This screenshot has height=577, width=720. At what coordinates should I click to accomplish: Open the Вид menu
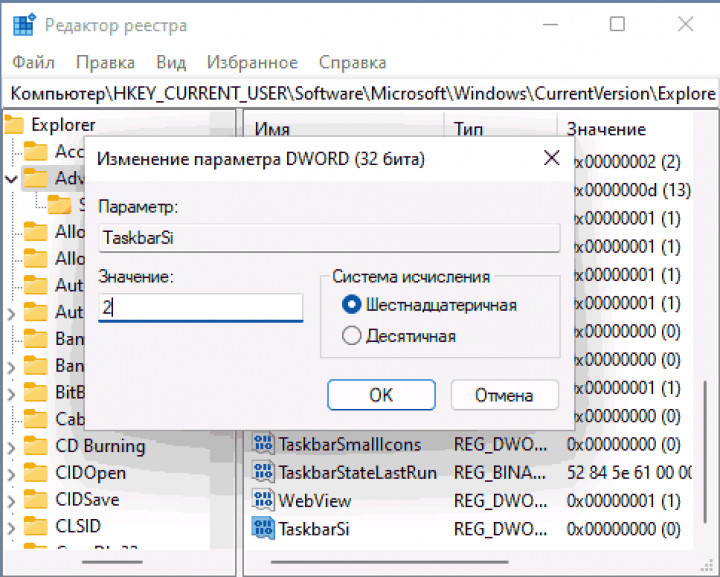[171, 62]
